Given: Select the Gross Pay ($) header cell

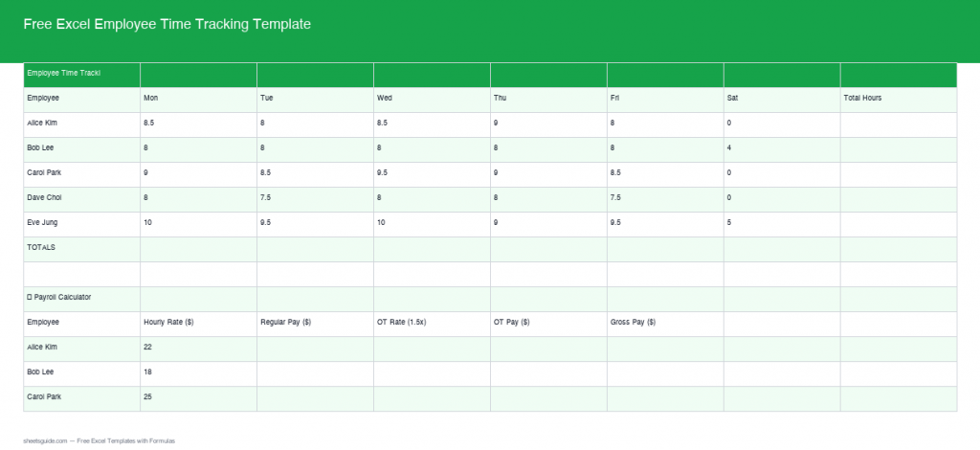Looking at the screenshot, I should coord(665,323).
